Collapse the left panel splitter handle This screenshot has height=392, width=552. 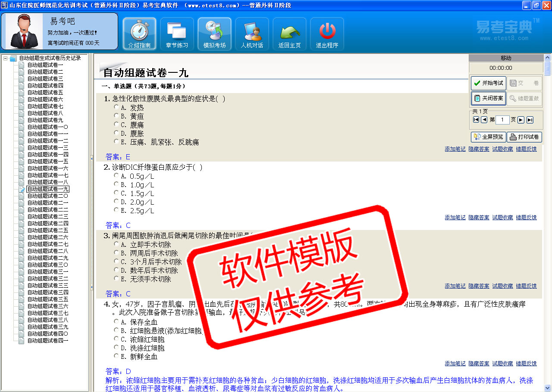click(91, 159)
